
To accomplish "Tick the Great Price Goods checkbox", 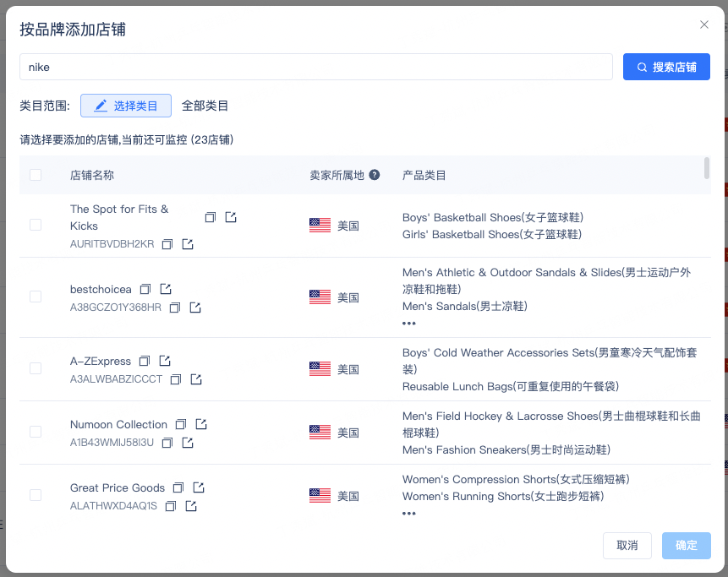I will click(36, 495).
